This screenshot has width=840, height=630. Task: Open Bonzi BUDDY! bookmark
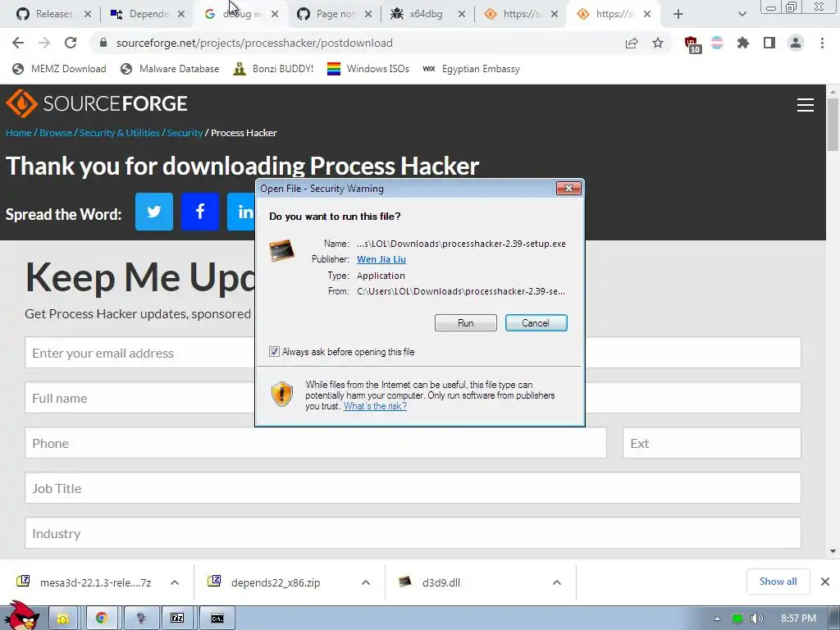(x=274, y=69)
